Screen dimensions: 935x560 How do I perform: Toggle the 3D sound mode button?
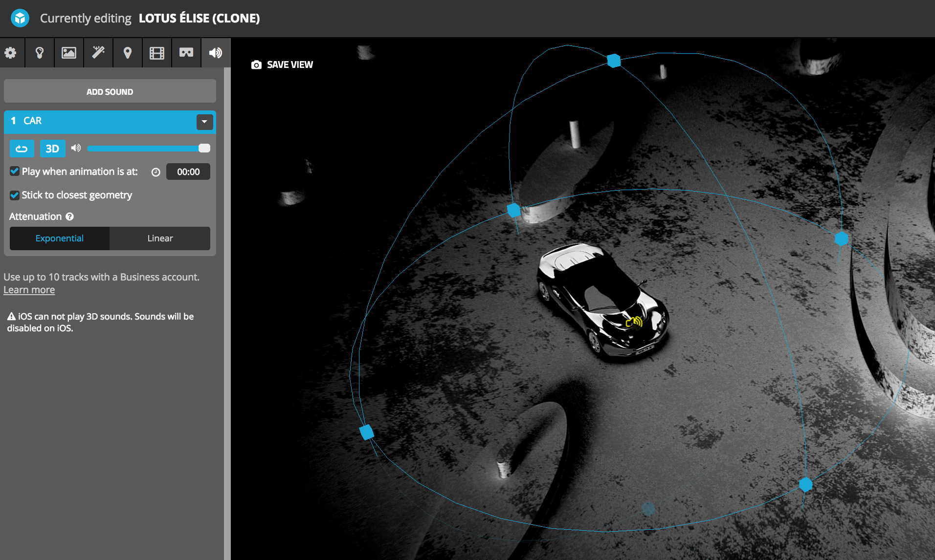pyautogui.click(x=52, y=149)
